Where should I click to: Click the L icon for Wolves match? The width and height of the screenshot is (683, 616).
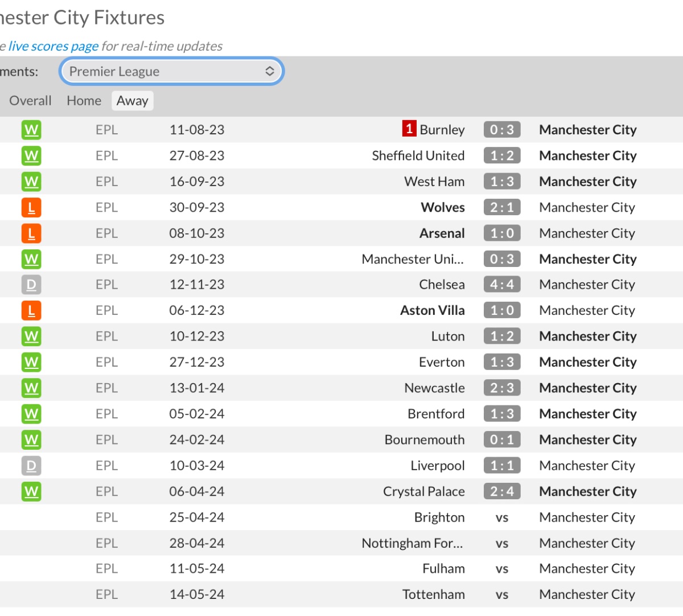31,207
